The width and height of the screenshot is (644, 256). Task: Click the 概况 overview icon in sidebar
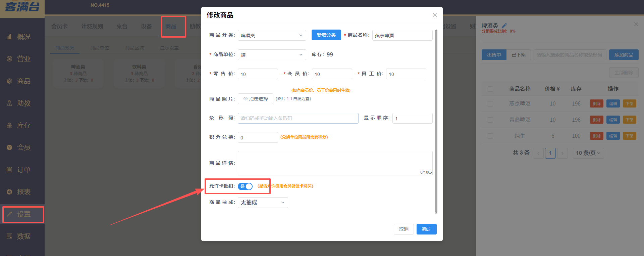9,37
